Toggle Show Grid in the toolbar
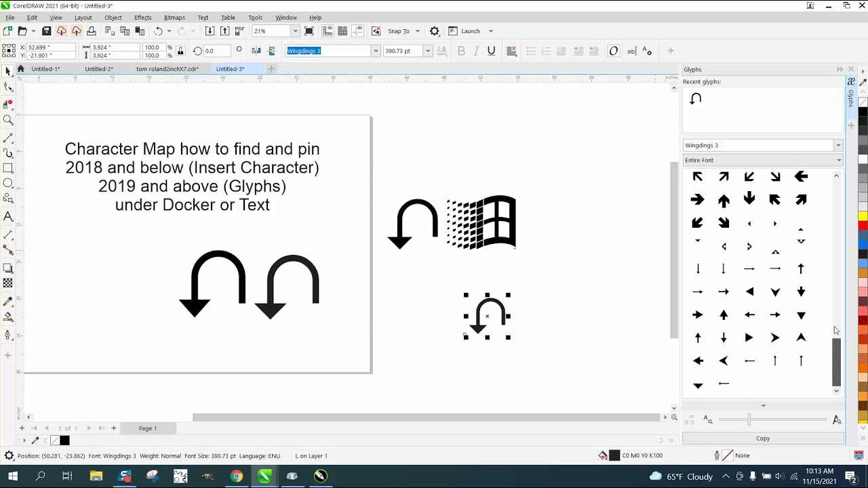 342,31
